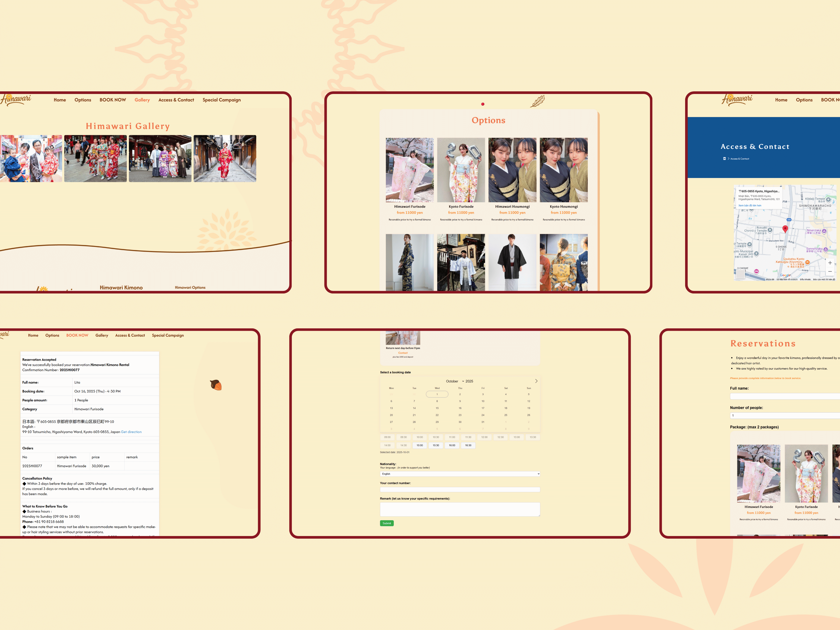Viewport: 840px width, 630px height.
Task: Open Special Campaign in the gallery navbar
Action: [x=221, y=100]
